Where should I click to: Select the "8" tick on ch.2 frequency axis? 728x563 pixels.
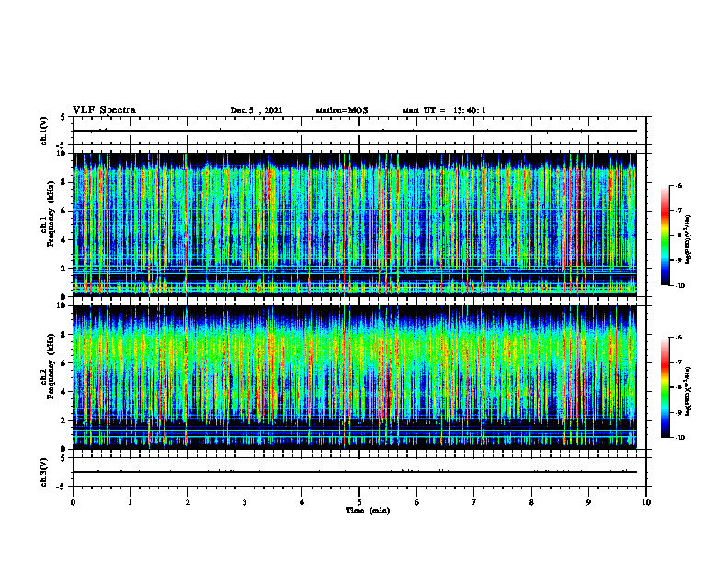point(64,335)
